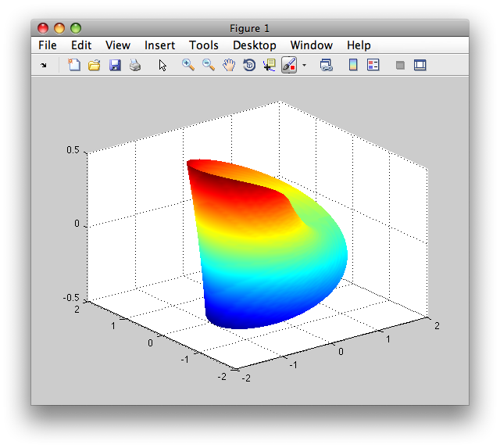Activate the Zoom Out magnifier tool

pyautogui.click(x=209, y=65)
